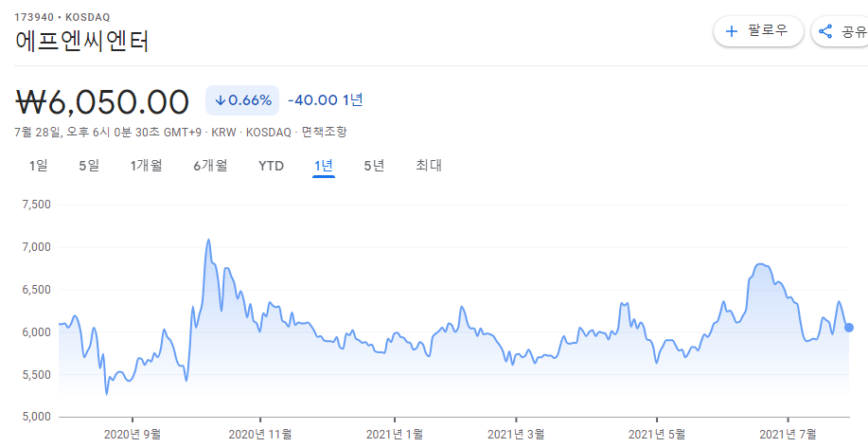Screen dimensions: 868x447
Task: Switch to the 1개월 range tab
Action: click(146, 166)
